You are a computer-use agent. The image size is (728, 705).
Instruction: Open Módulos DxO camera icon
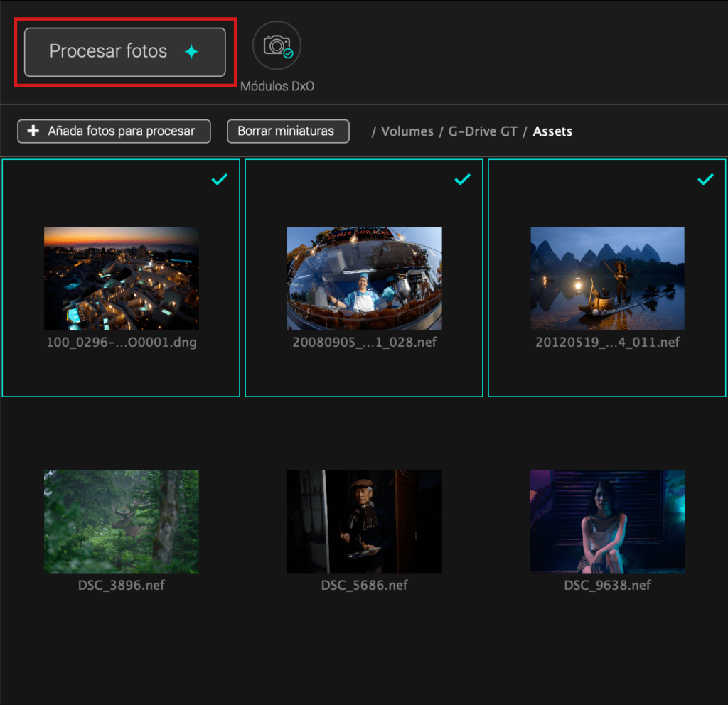(277, 45)
